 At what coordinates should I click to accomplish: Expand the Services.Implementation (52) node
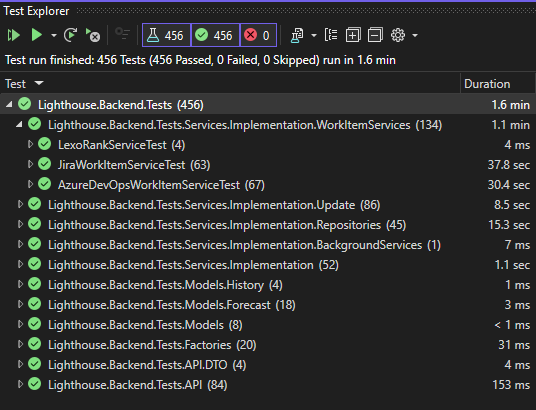20,264
